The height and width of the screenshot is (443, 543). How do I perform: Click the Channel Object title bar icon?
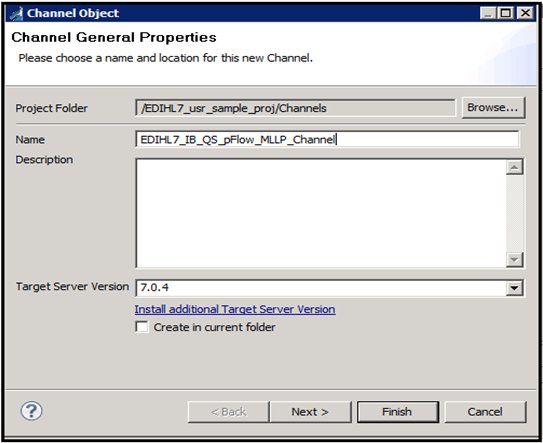[16, 14]
